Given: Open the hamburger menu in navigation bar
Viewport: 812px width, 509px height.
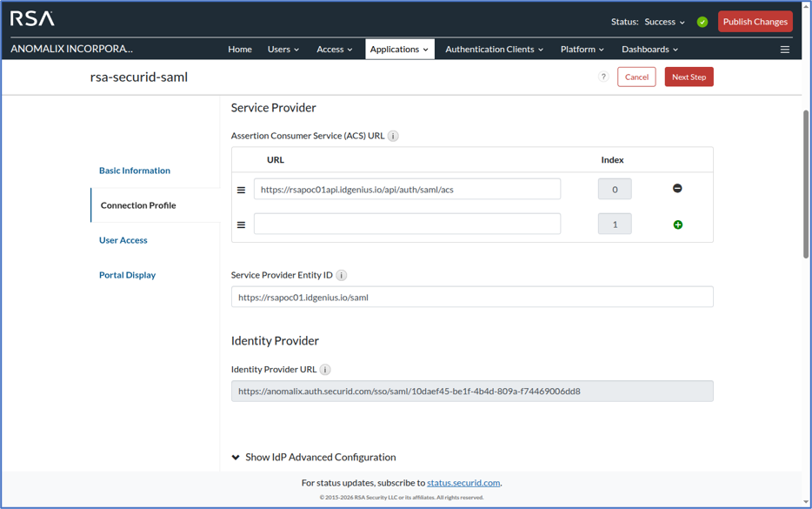Looking at the screenshot, I should pyautogui.click(x=784, y=50).
